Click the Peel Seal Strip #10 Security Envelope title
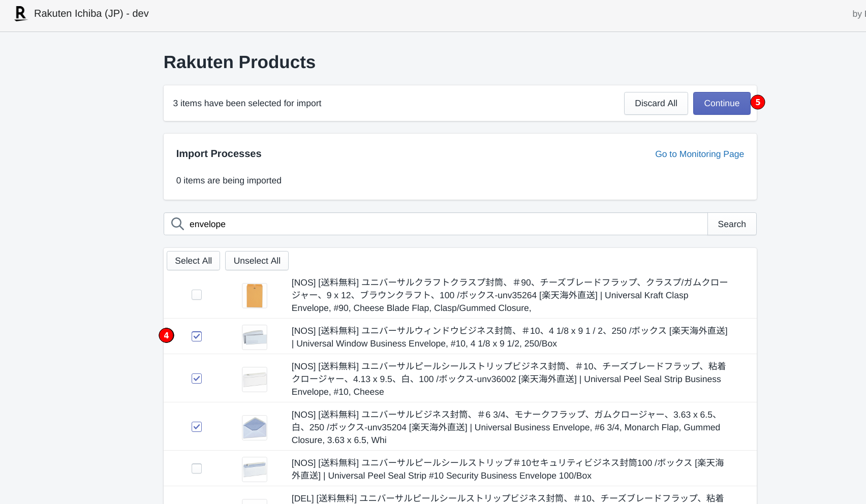Screen dimensions: 866x504 pos(508,469)
